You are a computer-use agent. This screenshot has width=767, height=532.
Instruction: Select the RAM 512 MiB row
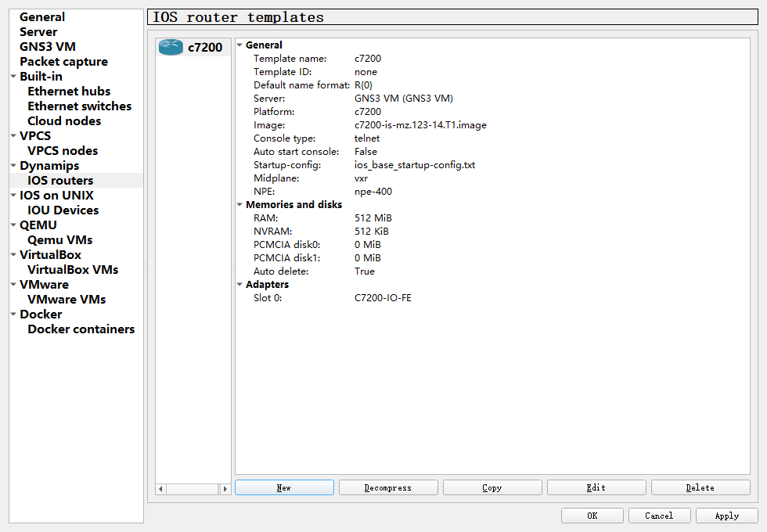492,218
